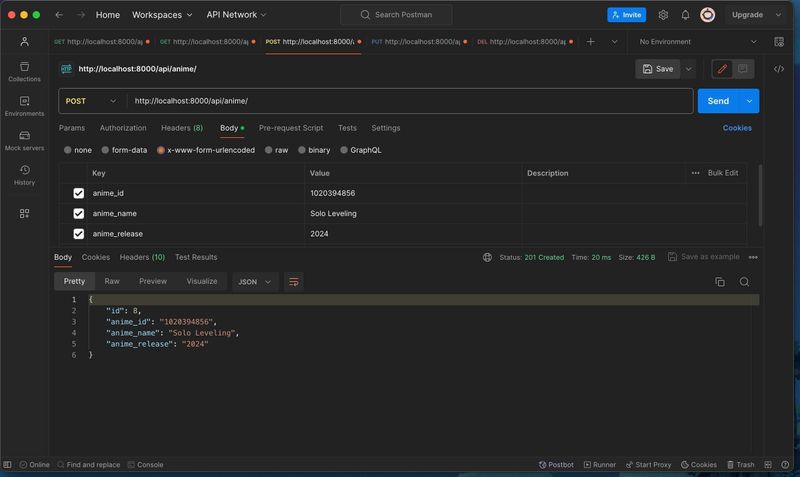The width and height of the screenshot is (800, 477).
Task: Switch to request edit pencil mode
Action: 722,69
